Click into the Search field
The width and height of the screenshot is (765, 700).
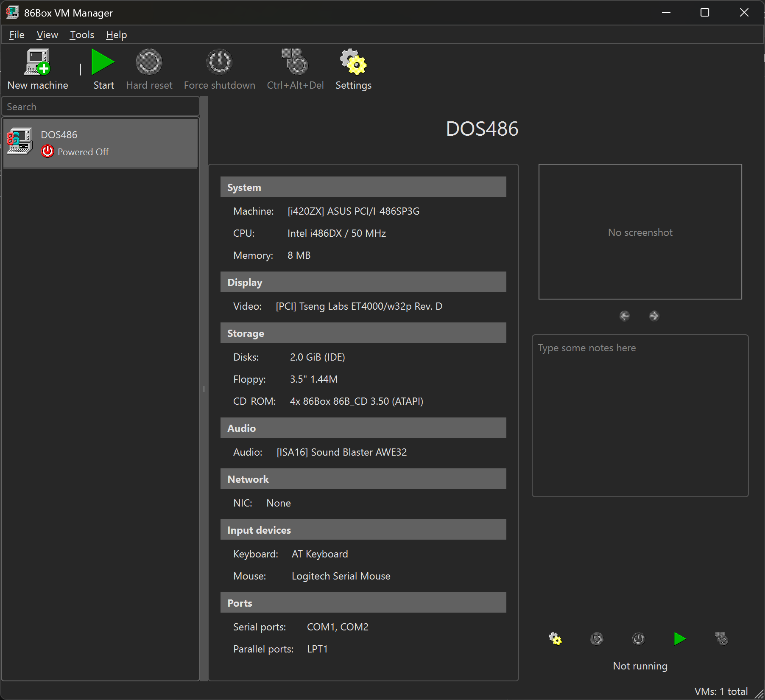[x=101, y=106]
